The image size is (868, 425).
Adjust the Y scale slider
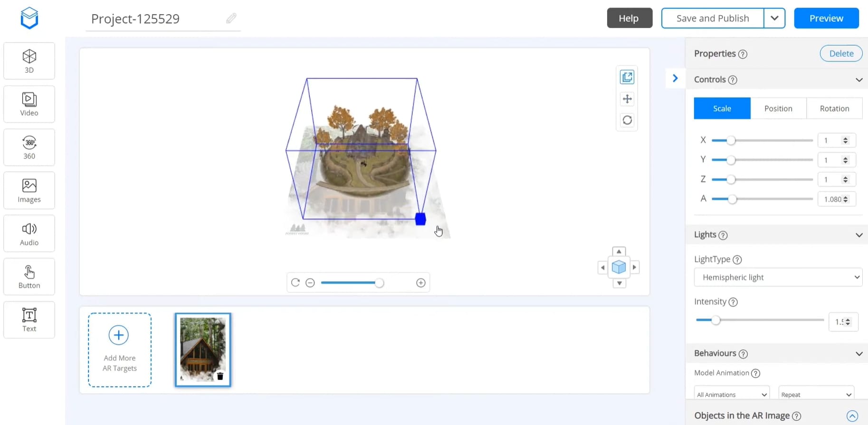click(762, 160)
